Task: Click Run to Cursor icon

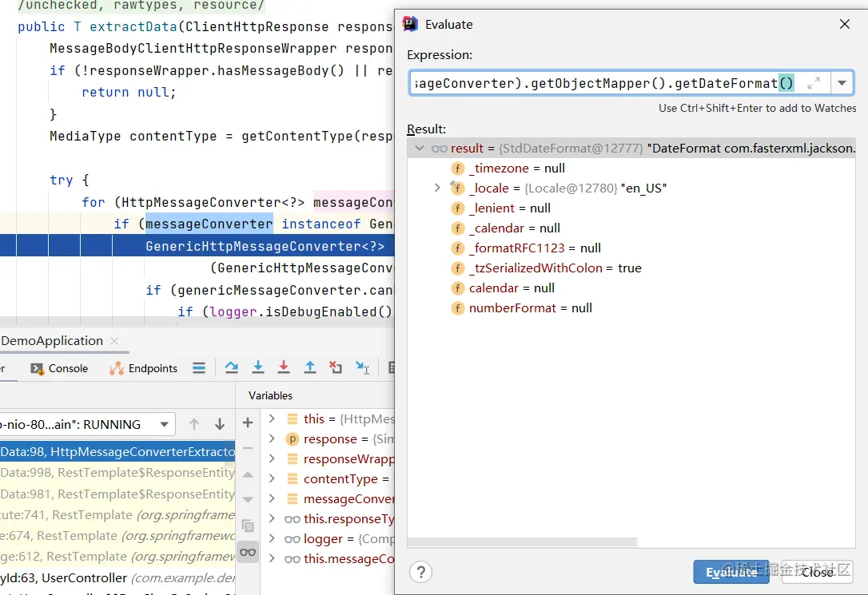Action: [x=363, y=367]
